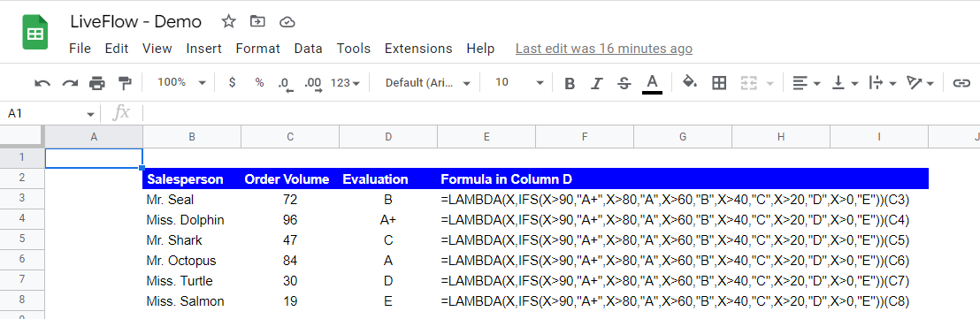Screen dimensions: 980x319
Task: Check the cloud save status icon
Action: (x=287, y=22)
